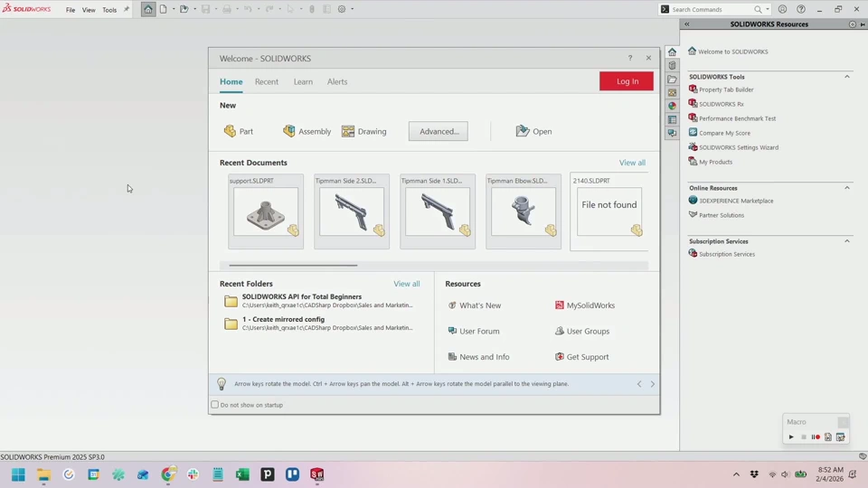Open View Palette tab in task pane
This screenshot has width=868, height=488.
point(672,92)
